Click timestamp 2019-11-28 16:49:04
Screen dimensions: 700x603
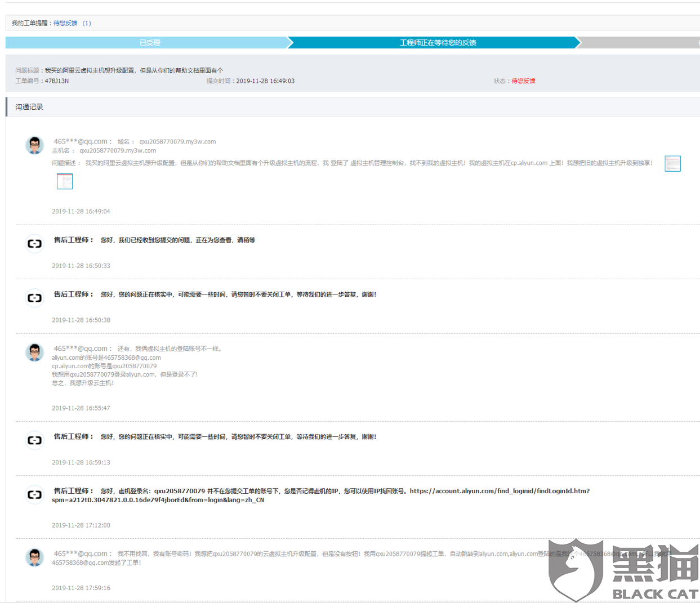pyautogui.click(x=81, y=212)
